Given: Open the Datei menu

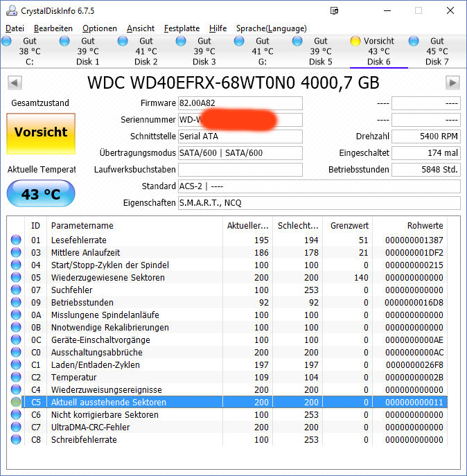Looking at the screenshot, I should tap(15, 28).
